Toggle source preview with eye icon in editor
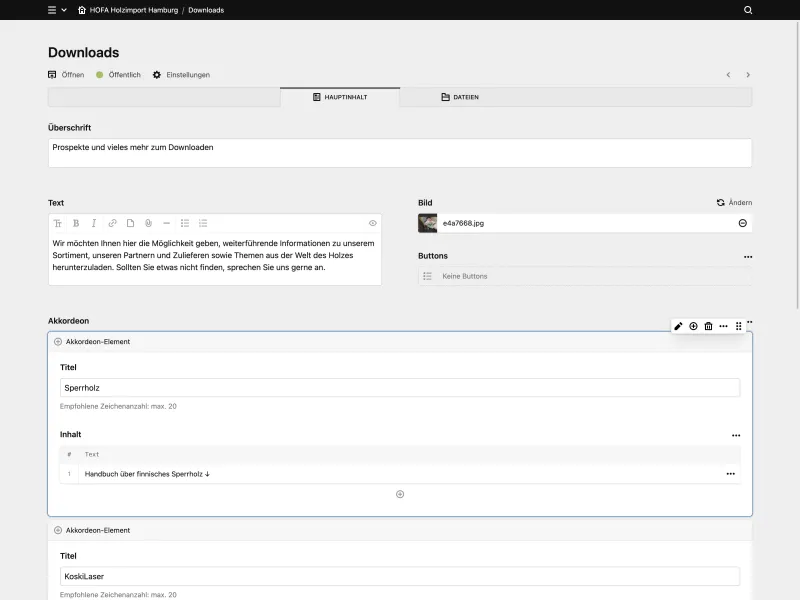800x600 pixels. [x=373, y=223]
